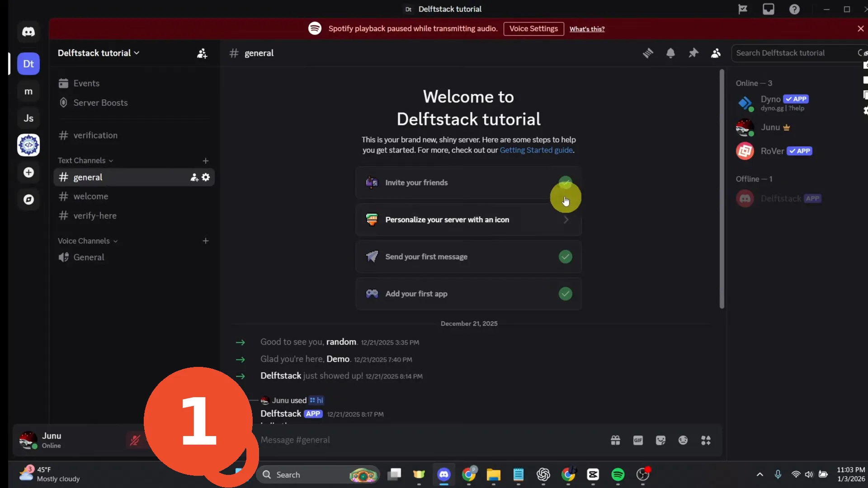Switch to welcome text channel
This screenshot has width=868, height=488.
point(134,197)
